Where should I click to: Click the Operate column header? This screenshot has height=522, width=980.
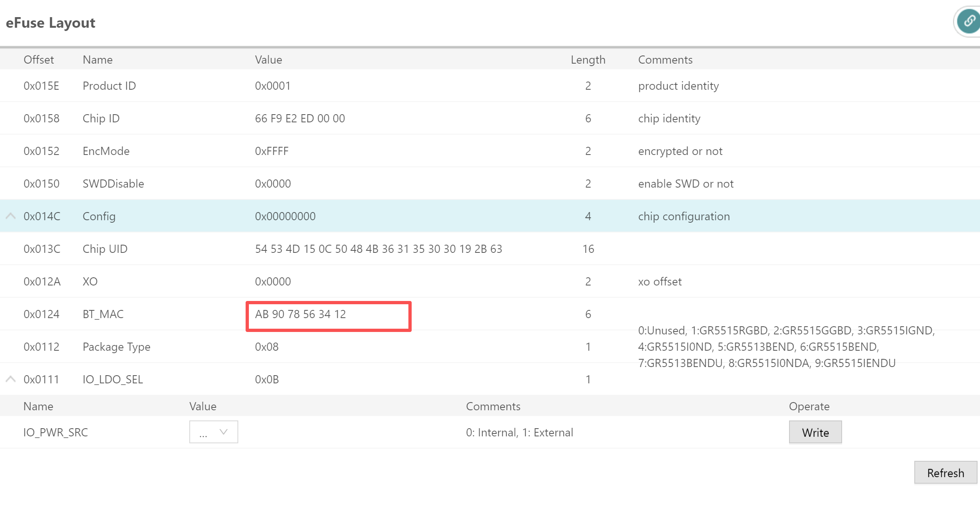tap(809, 406)
